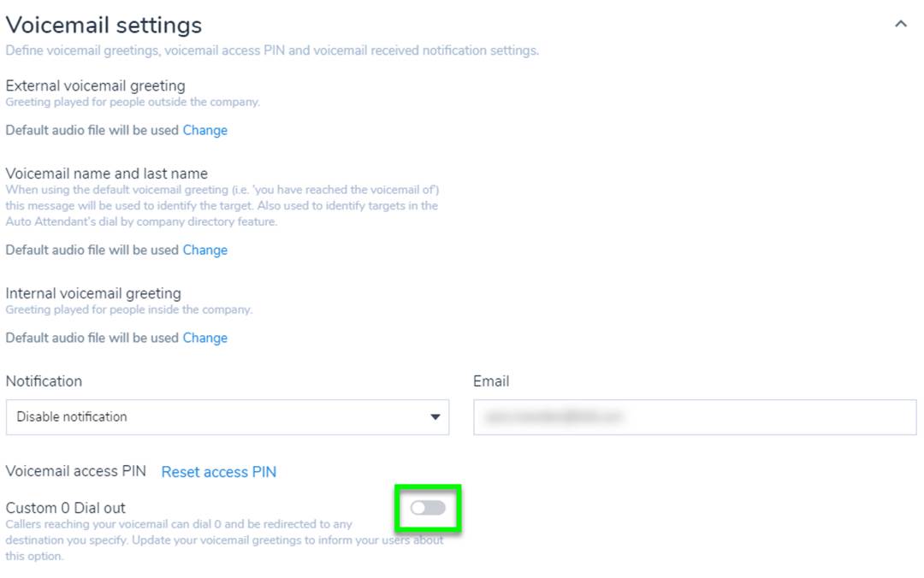
Task: Click the Define voicemail greetings subtitle text
Action: tap(272, 50)
